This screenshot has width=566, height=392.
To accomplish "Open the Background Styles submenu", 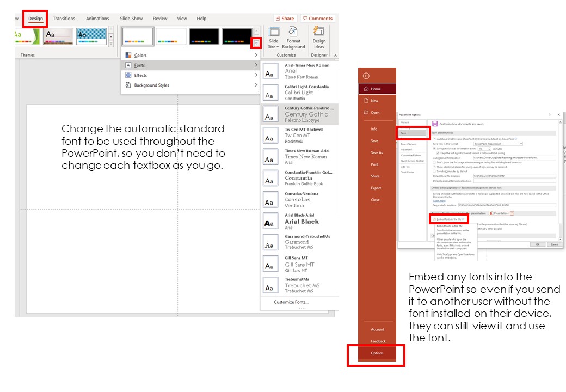I will [190, 85].
